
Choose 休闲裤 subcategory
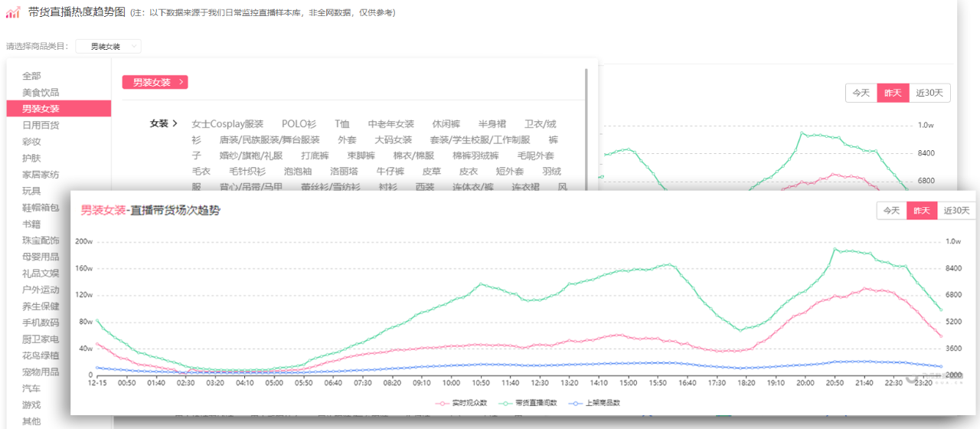pyautogui.click(x=446, y=123)
